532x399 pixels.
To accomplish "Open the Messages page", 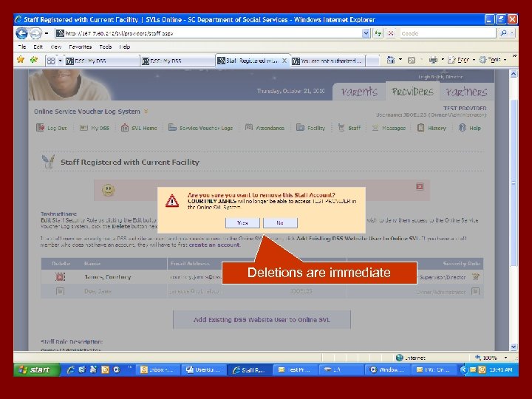I will (389, 128).
